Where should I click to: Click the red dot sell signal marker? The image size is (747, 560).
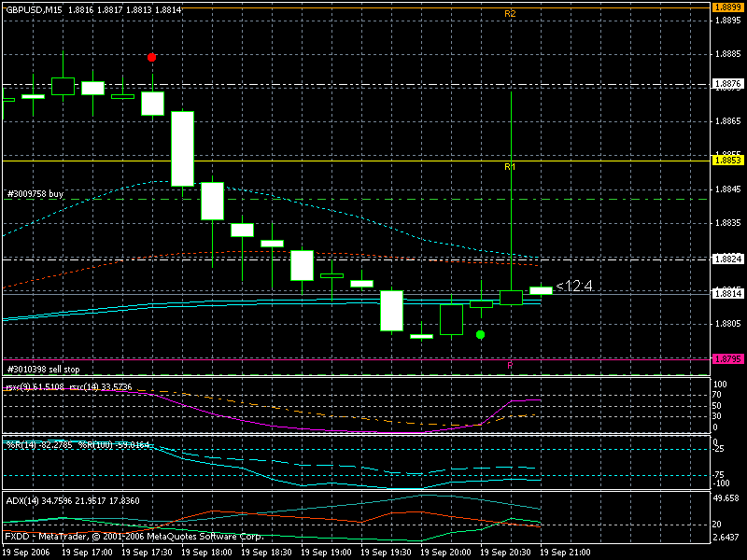point(152,57)
